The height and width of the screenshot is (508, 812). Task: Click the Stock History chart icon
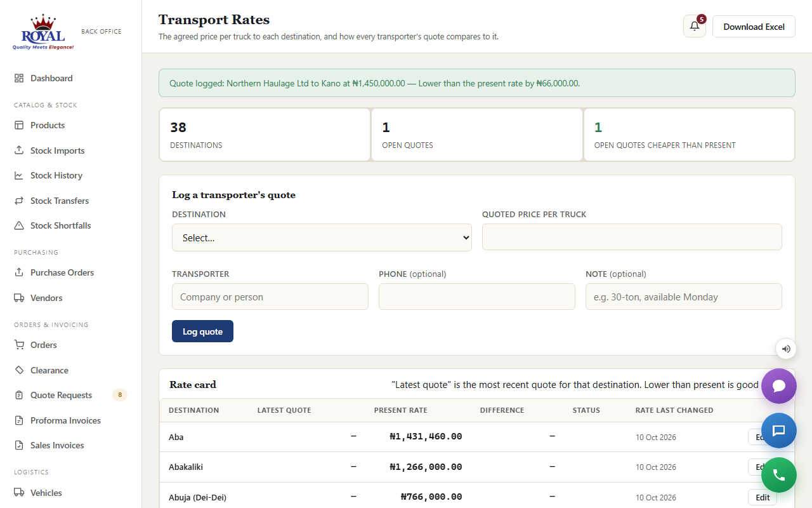(x=19, y=175)
